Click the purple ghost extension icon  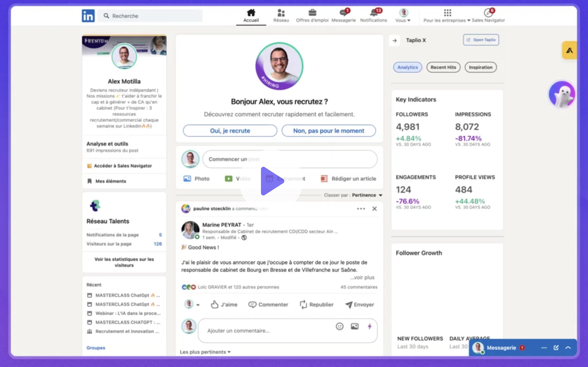[562, 94]
